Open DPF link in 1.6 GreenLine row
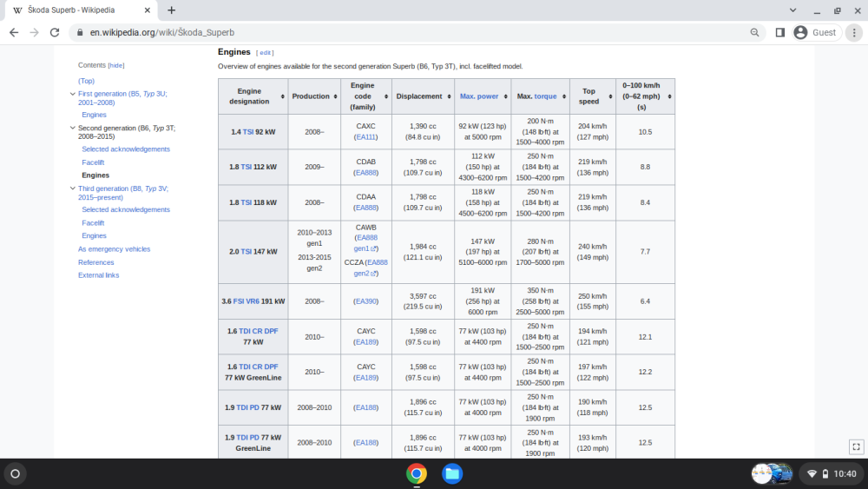The width and height of the screenshot is (868, 489). [x=271, y=367]
